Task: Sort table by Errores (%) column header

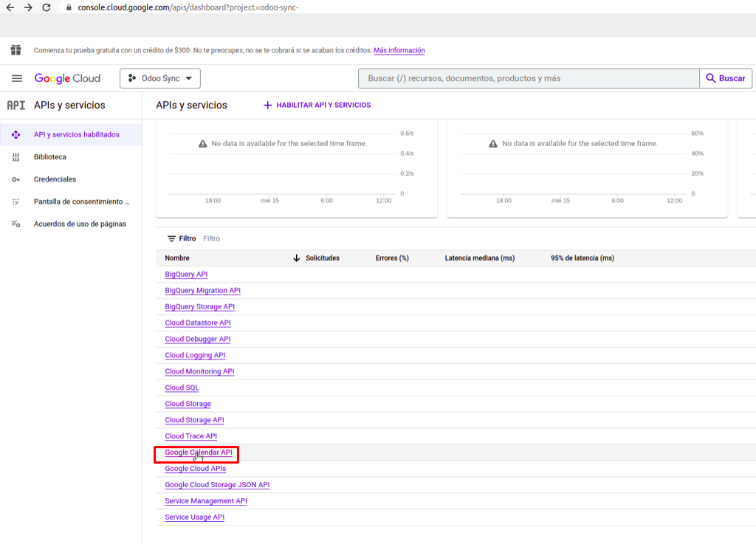Action: click(x=392, y=258)
